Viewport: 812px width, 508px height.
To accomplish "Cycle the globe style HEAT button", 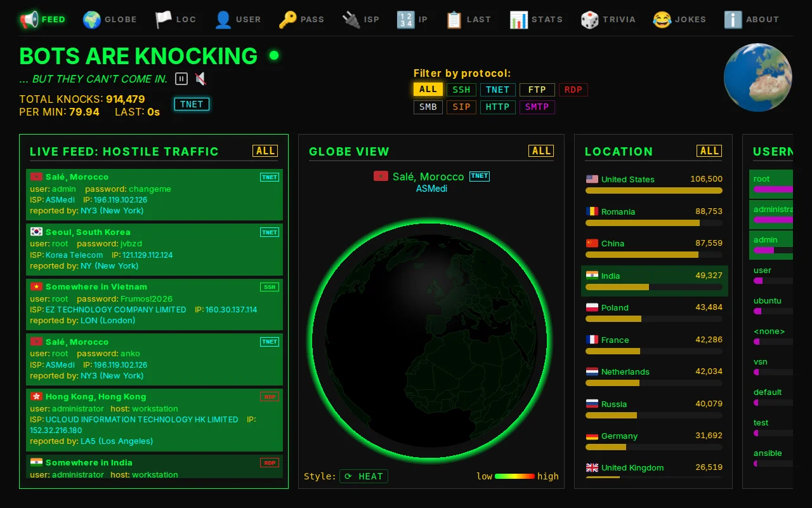I will 363,476.
